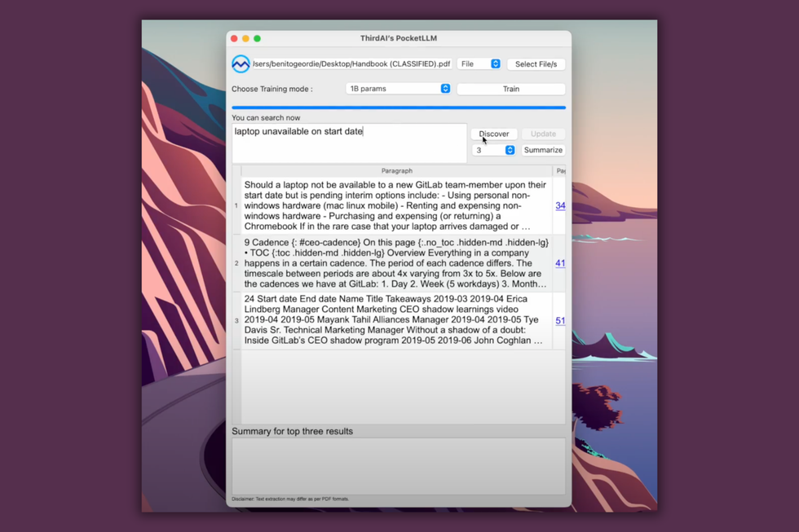The height and width of the screenshot is (532, 799).
Task: Go to the page 51 link
Action: click(560, 321)
